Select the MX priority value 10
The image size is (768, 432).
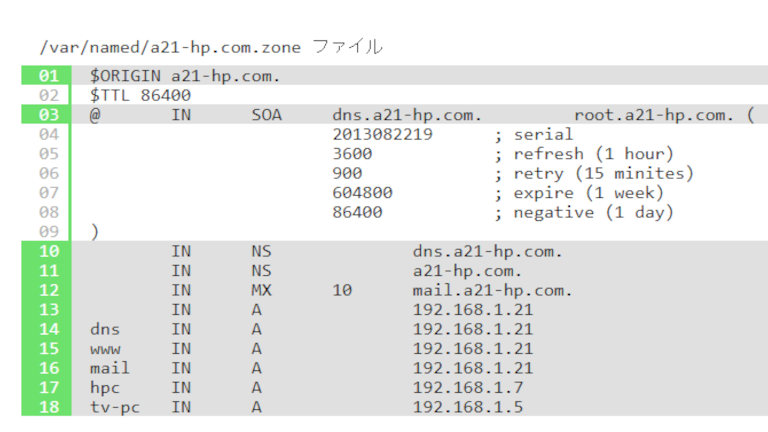[342, 290]
